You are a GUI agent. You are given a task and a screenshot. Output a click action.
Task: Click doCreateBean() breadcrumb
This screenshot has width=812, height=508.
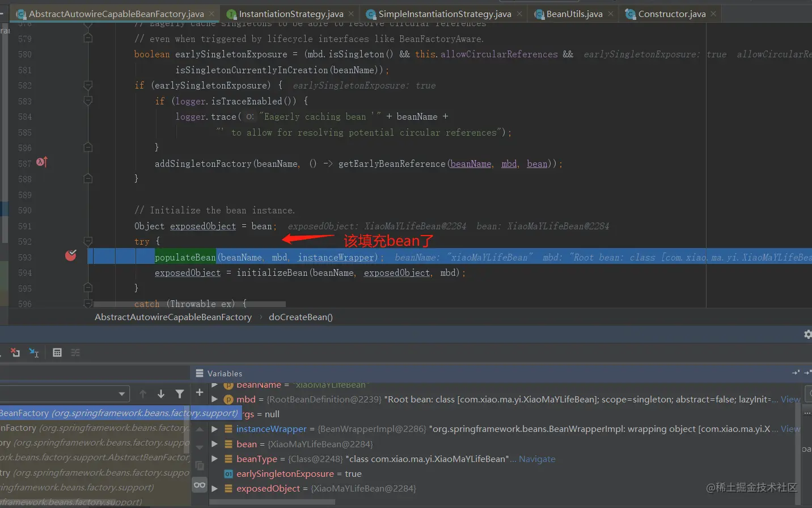pyautogui.click(x=301, y=317)
